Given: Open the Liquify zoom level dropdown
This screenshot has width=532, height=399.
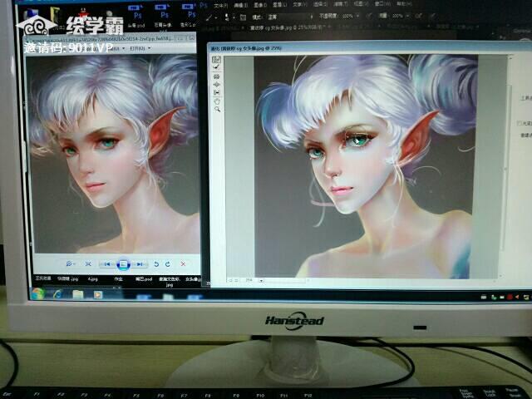Looking at the screenshot, I should (x=261, y=281).
